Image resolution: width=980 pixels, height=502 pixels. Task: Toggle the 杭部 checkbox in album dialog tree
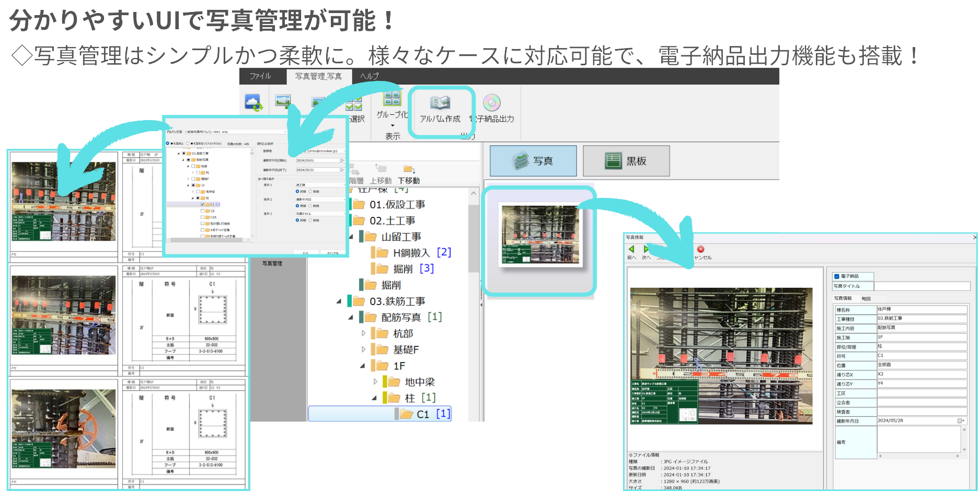(x=193, y=166)
